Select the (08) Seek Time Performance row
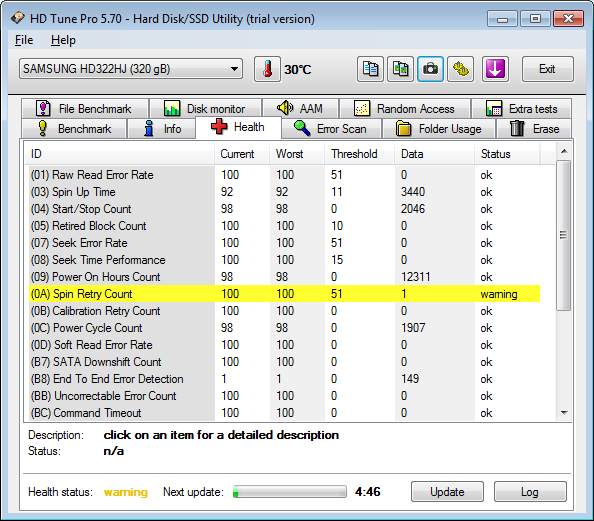This screenshot has height=521, width=594. tap(284, 260)
